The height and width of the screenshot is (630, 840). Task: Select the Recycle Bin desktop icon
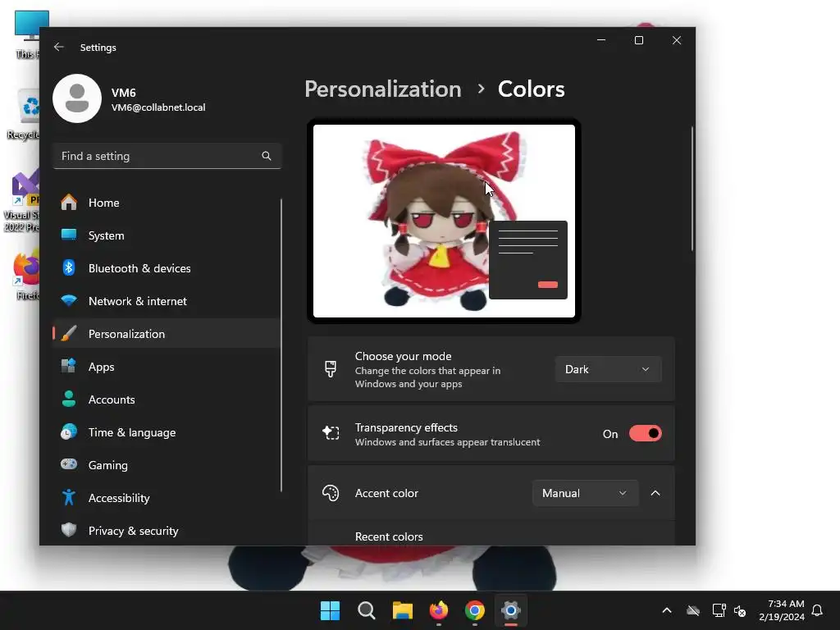click(x=24, y=115)
